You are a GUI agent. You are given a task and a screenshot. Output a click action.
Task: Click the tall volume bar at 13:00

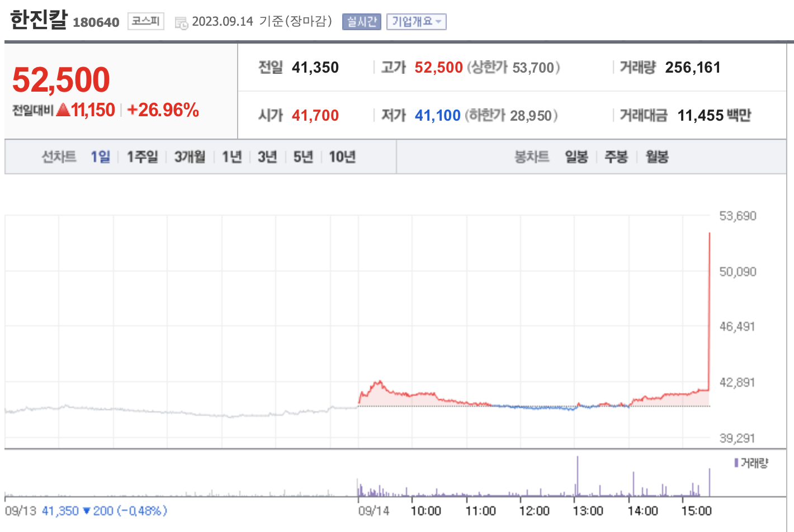click(x=578, y=476)
